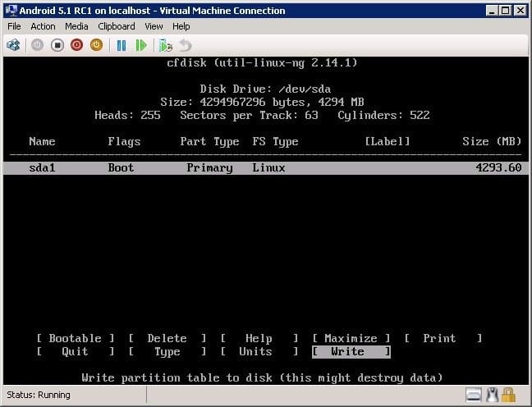
Task: Close the Virtual Machine Connection window
Action: point(521,11)
